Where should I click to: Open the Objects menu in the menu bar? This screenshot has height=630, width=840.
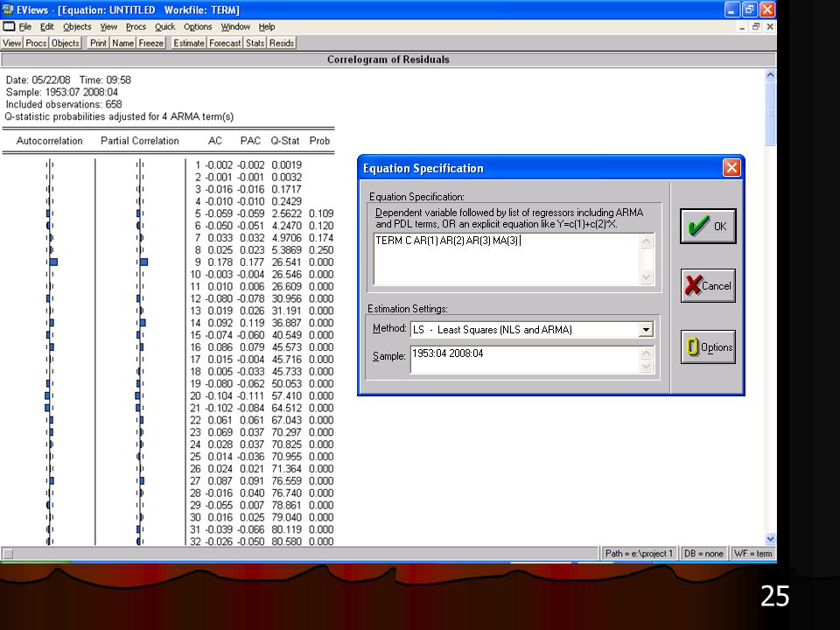click(x=77, y=27)
